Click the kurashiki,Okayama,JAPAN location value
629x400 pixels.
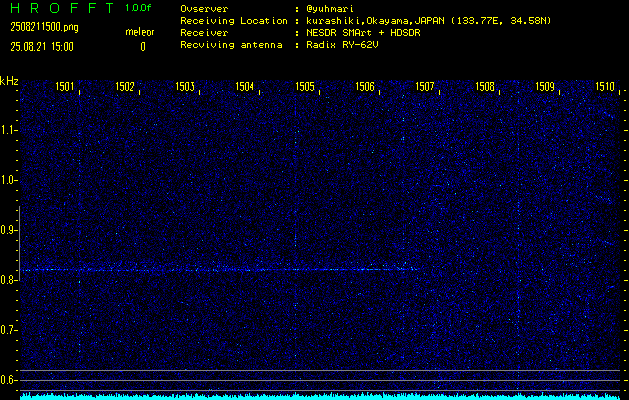tap(428, 21)
